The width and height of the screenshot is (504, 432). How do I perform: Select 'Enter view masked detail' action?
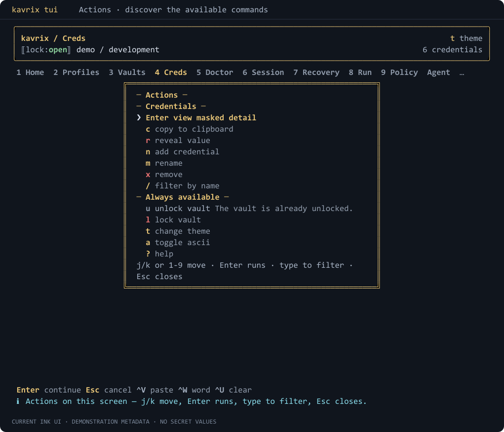pyautogui.click(x=201, y=117)
